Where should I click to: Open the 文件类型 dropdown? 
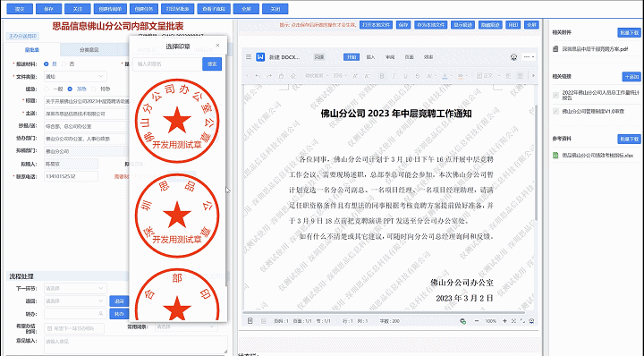pos(75,76)
